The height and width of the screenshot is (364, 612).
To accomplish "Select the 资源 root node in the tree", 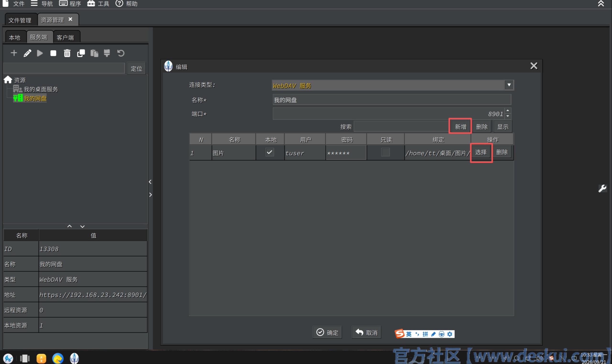I will pyautogui.click(x=15, y=80).
